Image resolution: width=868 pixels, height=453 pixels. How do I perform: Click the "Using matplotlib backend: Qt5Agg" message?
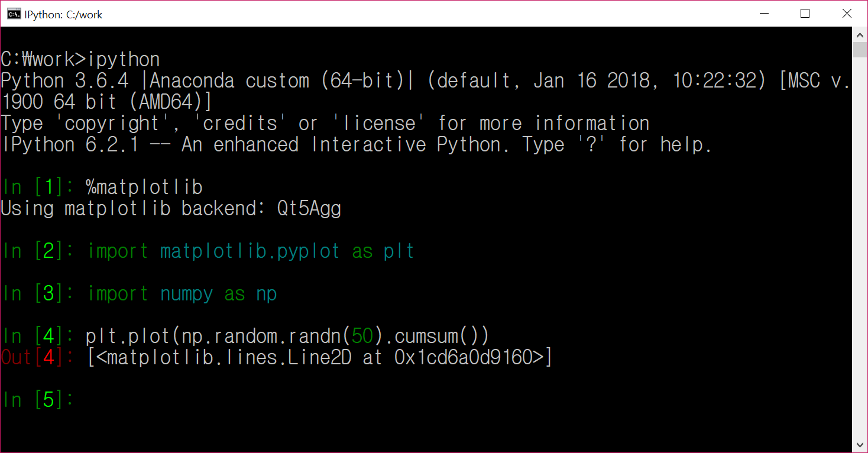tap(171, 209)
